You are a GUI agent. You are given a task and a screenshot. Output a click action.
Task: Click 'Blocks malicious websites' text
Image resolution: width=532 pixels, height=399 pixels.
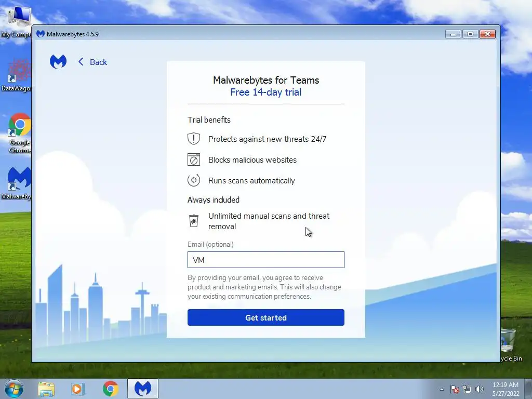[252, 160]
